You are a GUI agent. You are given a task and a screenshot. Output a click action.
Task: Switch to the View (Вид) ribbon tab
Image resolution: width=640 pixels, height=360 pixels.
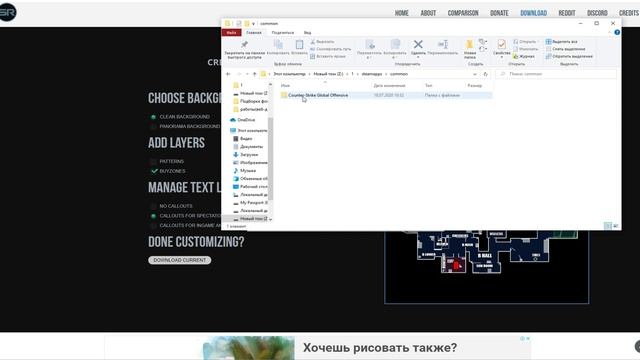point(307,33)
